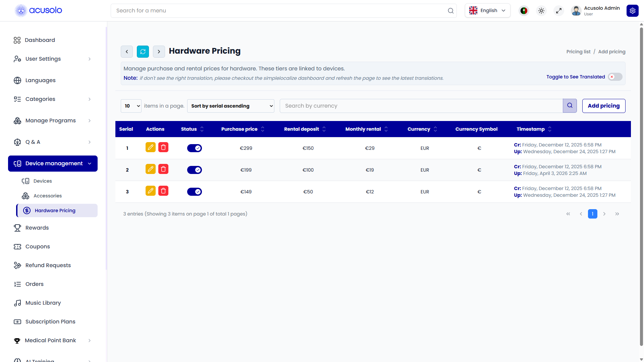Click the forward arrow button beside Hardware Pricing
Image resolution: width=644 pixels, height=362 pixels.
[x=159, y=52]
